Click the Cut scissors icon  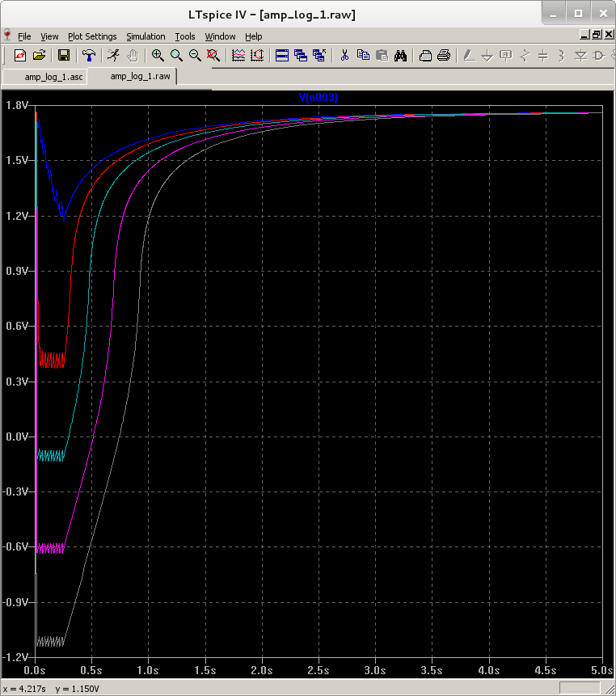coord(344,56)
